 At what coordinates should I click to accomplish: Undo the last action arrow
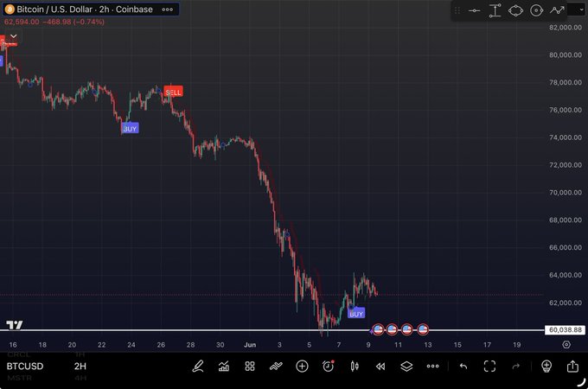click(x=463, y=367)
